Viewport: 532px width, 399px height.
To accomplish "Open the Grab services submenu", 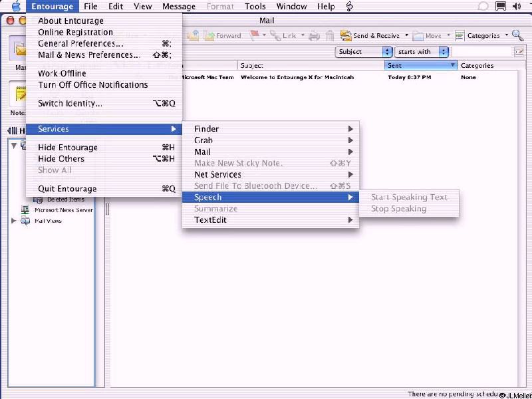I will pyautogui.click(x=271, y=140).
